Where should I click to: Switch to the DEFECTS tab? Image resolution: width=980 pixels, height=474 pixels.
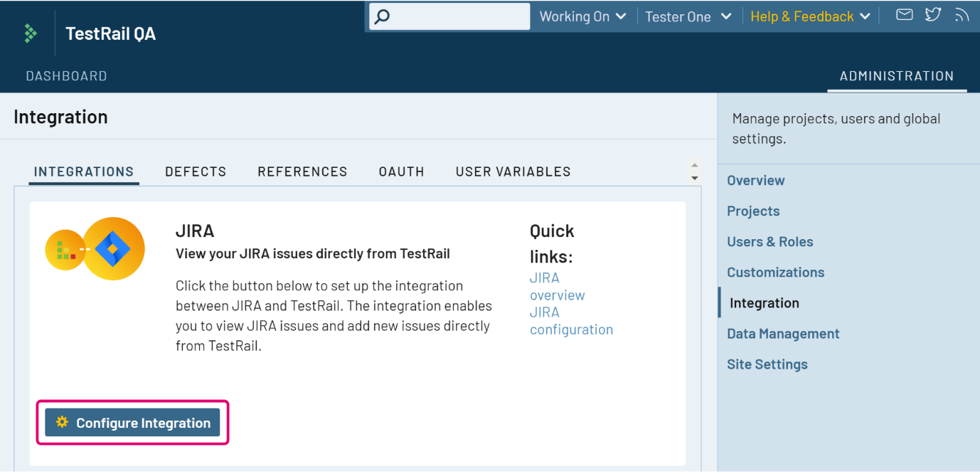pos(196,172)
